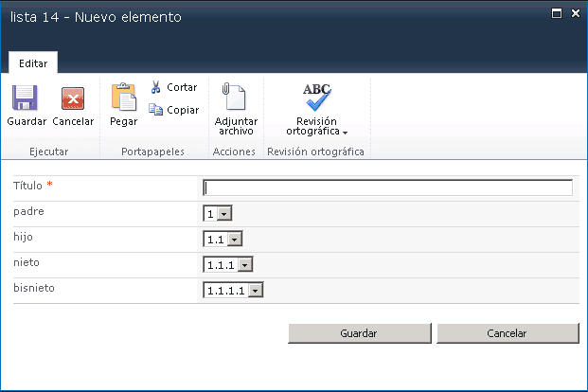Close the Nuevo elemento dialog
Image resolution: width=588 pixels, height=392 pixels.
coord(576,13)
